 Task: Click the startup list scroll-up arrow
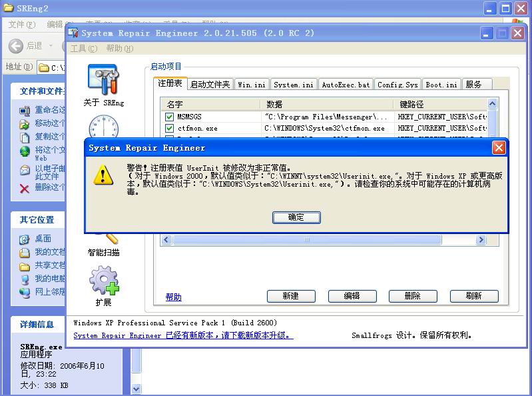tap(492, 103)
